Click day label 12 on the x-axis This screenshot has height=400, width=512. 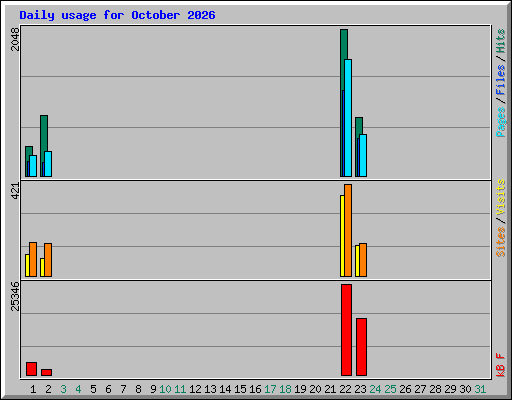(x=195, y=389)
